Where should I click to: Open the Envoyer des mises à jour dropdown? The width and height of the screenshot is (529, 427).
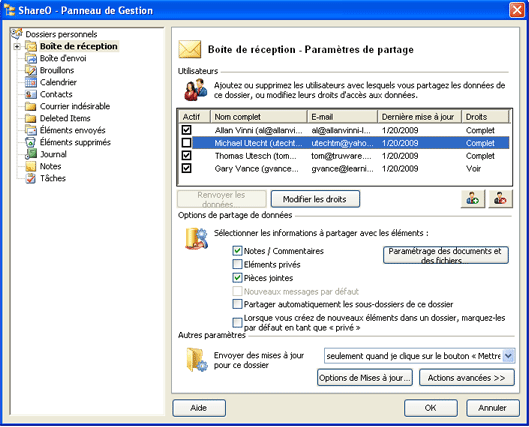[508, 356]
